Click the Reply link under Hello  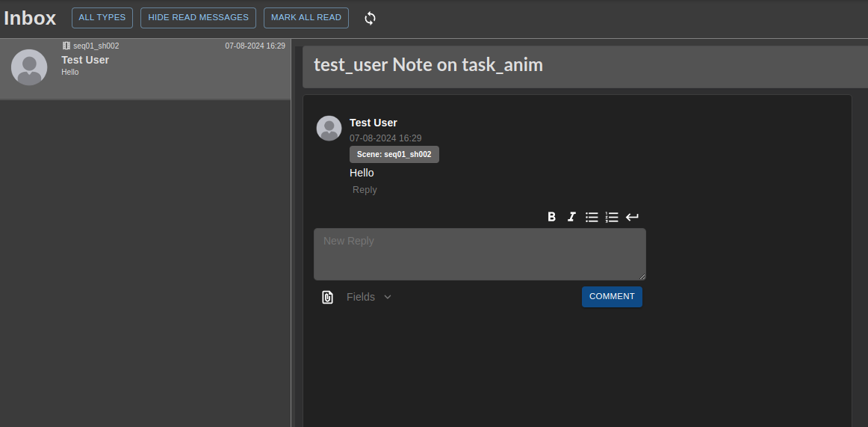[365, 190]
